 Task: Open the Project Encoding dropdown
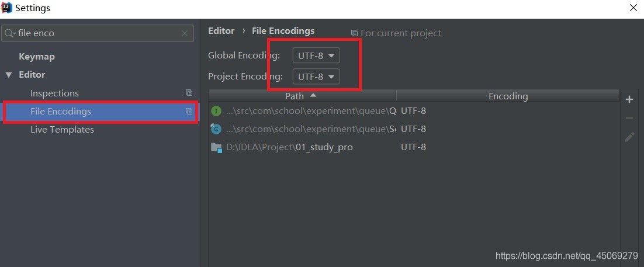[316, 77]
